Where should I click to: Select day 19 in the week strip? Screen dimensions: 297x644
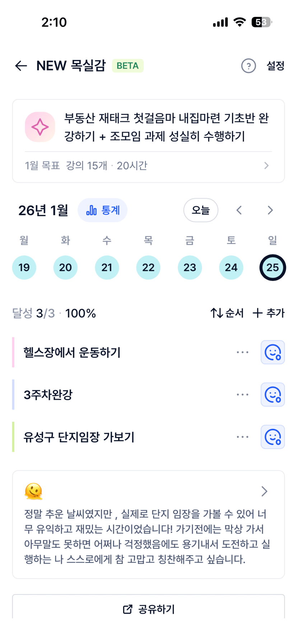[24, 268]
